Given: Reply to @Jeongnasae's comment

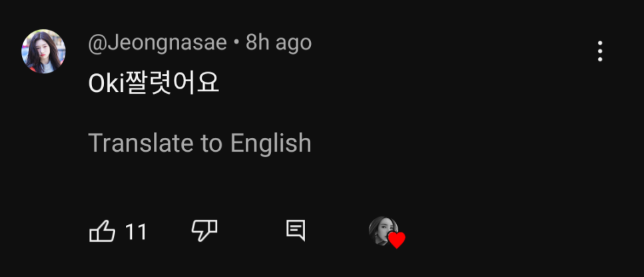Looking at the screenshot, I should [x=295, y=231].
